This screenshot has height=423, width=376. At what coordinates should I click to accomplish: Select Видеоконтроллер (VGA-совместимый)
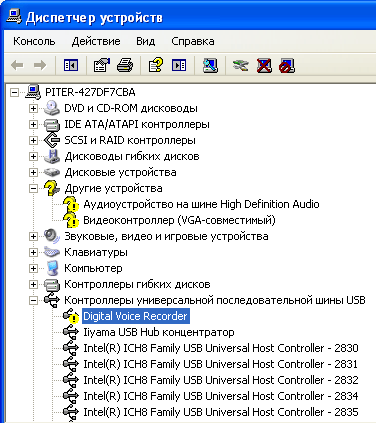pyautogui.click(x=179, y=220)
